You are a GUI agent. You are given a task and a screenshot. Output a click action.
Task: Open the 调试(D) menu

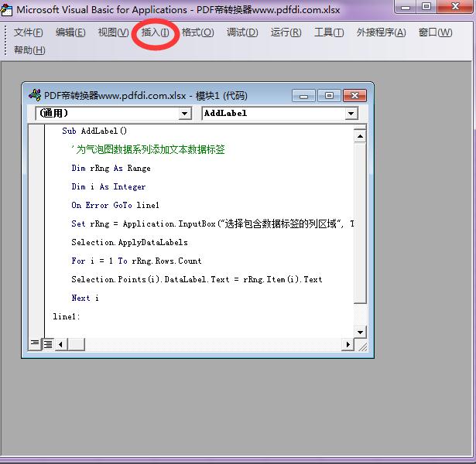(242, 32)
